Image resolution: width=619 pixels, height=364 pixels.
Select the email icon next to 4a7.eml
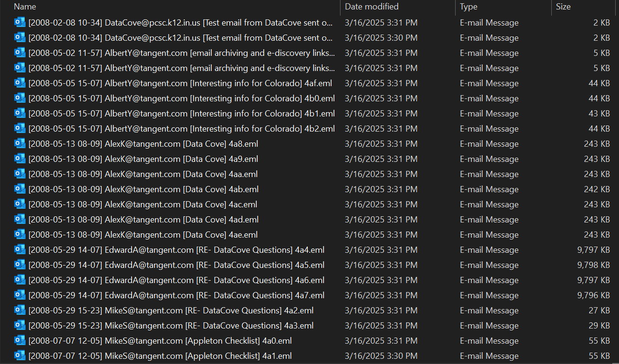coord(20,295)
